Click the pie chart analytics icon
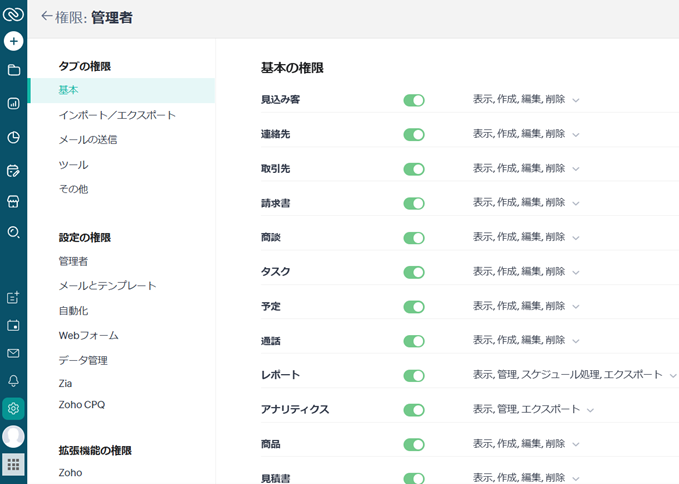679x484 pixels. [x=13, y=138]
